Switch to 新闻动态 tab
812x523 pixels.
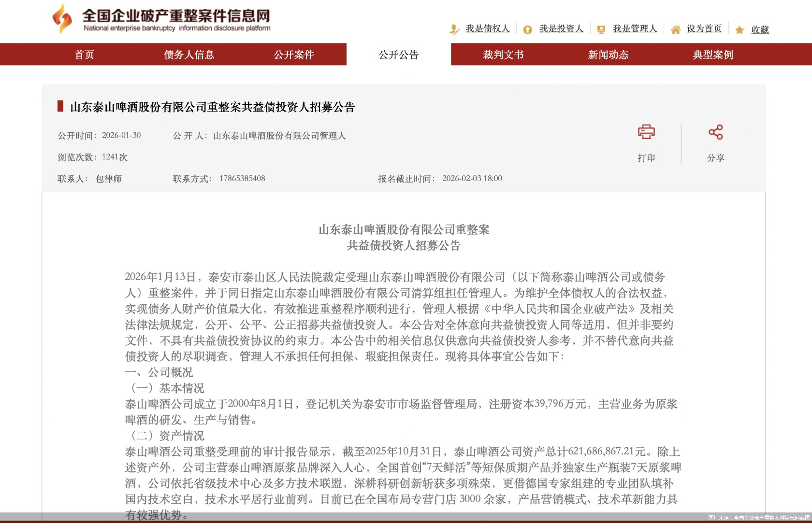click(x=608, y=55)
